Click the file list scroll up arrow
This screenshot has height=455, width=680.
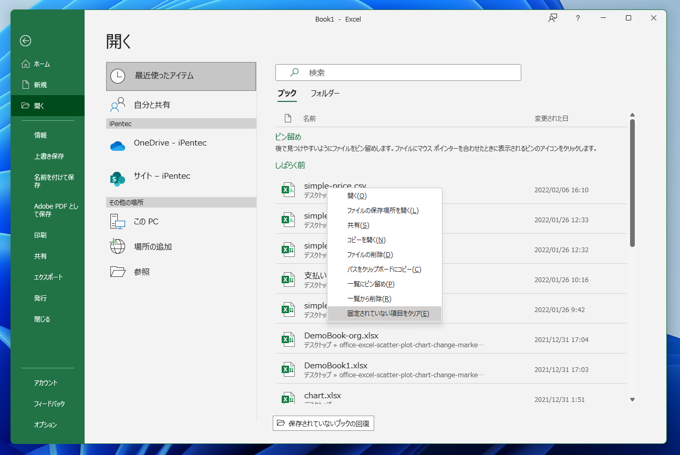[x=632, y=115]
